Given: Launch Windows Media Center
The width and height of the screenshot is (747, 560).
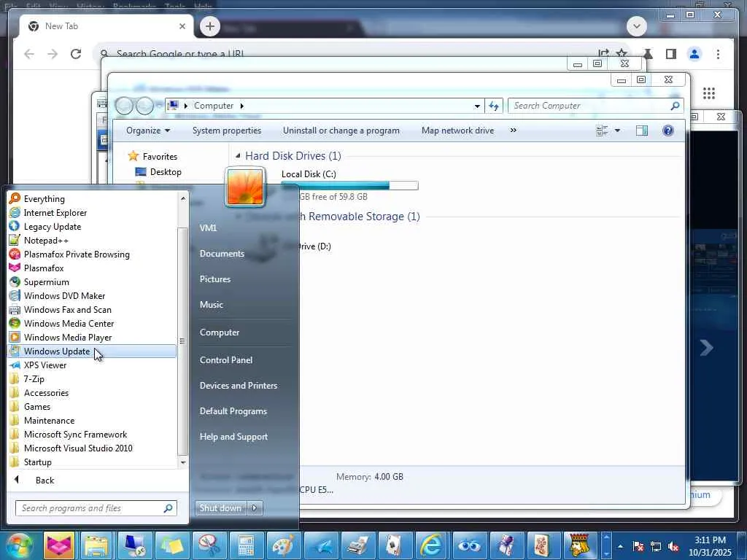Looking at the screenshot, I should click(x=69, y=323).
